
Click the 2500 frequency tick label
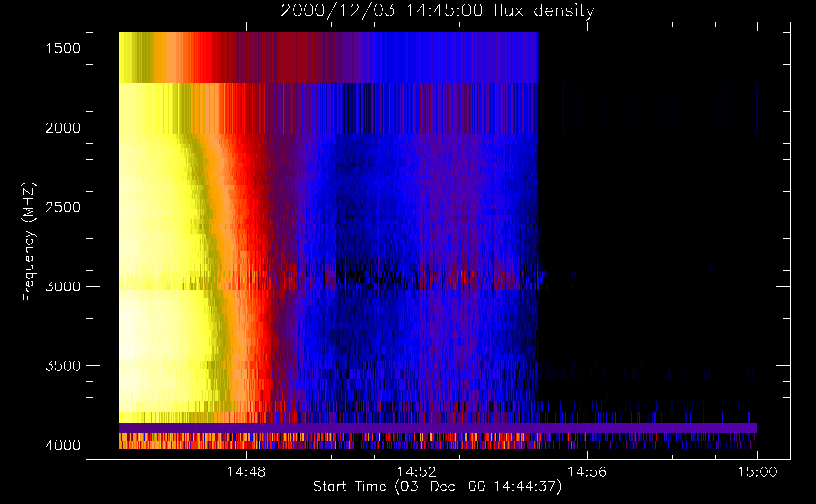63,207
